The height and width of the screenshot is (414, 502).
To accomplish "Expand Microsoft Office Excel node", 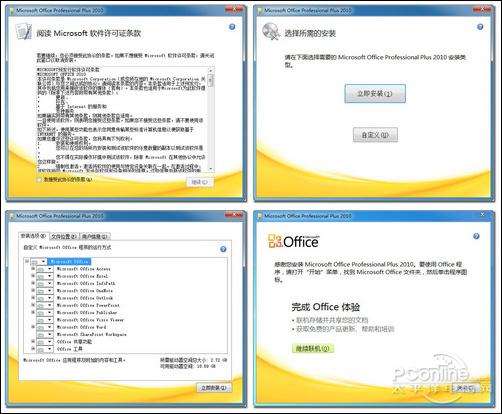I will point(33,276).
